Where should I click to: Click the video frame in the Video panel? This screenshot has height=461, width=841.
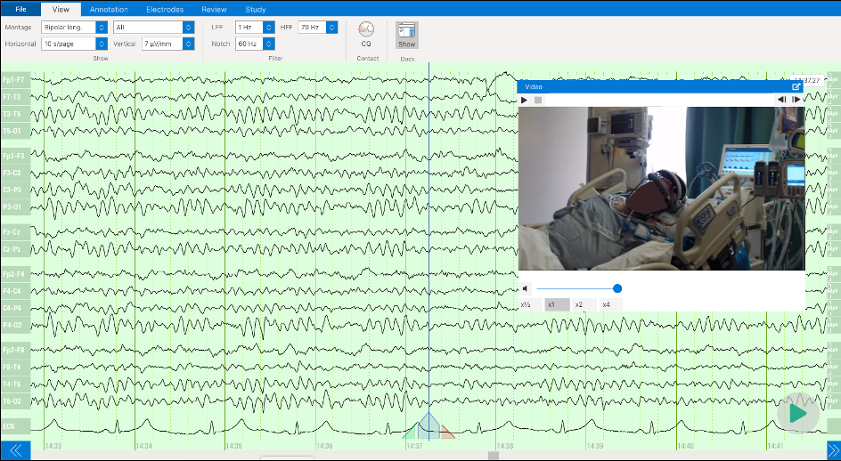(x=661, y=188)
